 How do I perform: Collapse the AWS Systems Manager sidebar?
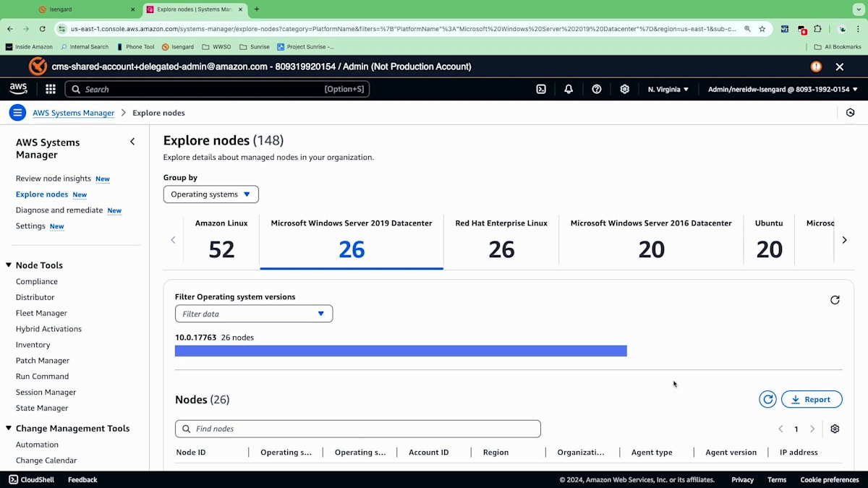coord(132,142)
